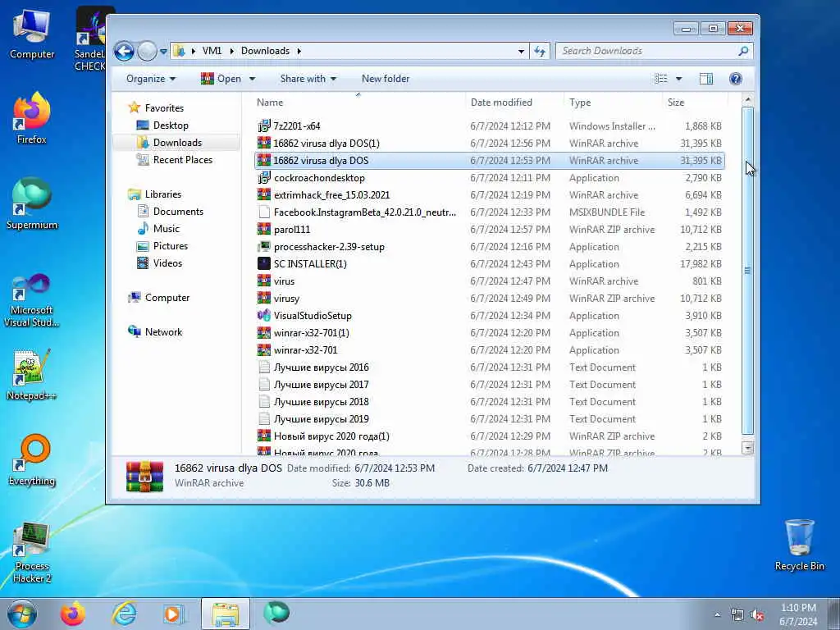Image resolution: width=840 pixels, height=630 pixels.
Task: Show hidden system tray icons arrow
Action: (717, 615)
